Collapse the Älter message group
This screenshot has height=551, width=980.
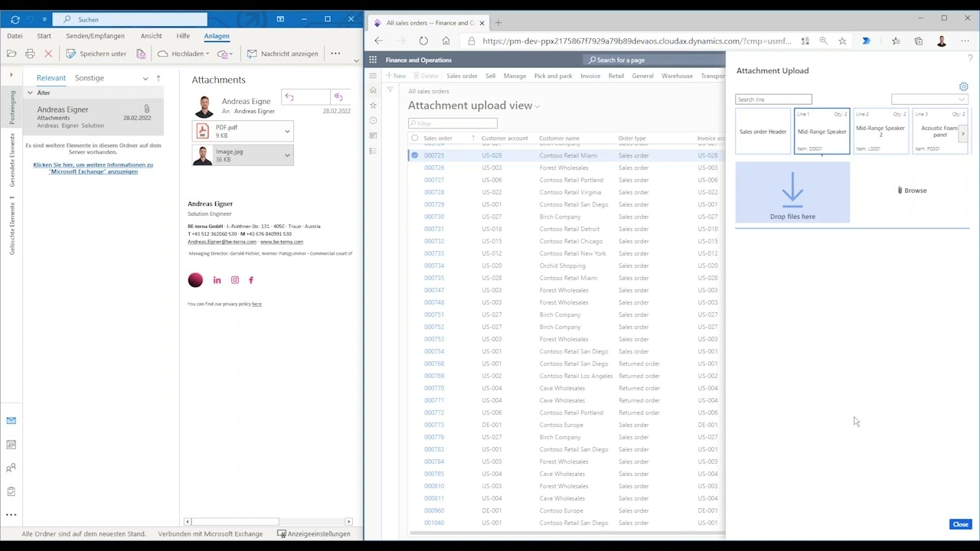(30, 93)
